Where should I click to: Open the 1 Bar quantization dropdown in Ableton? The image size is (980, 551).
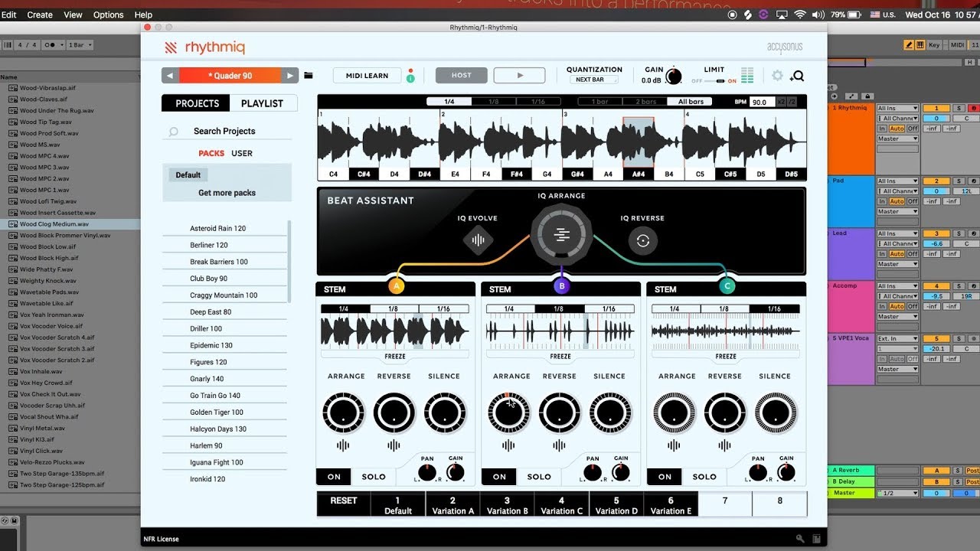point(80,45)
